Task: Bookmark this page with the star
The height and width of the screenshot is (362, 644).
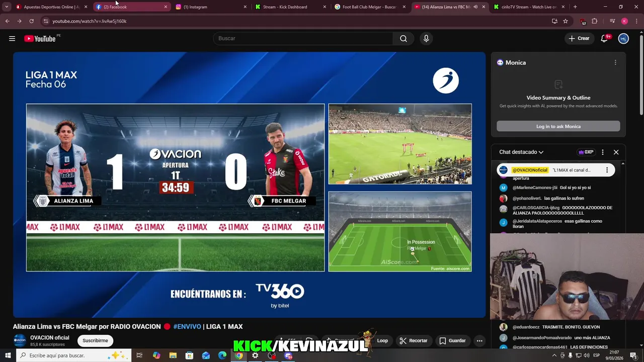Action: [x=566, y=21]
